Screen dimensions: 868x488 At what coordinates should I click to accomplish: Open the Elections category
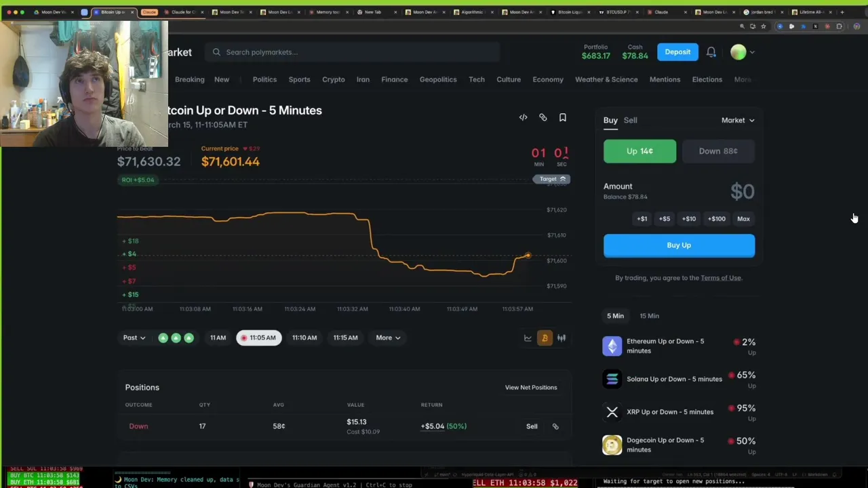coord(707,79)
